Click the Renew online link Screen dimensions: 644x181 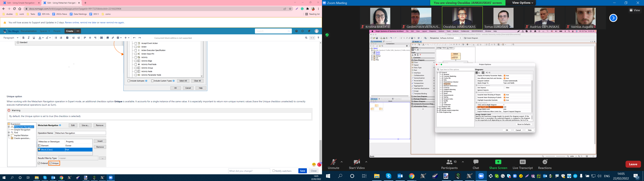72,22
